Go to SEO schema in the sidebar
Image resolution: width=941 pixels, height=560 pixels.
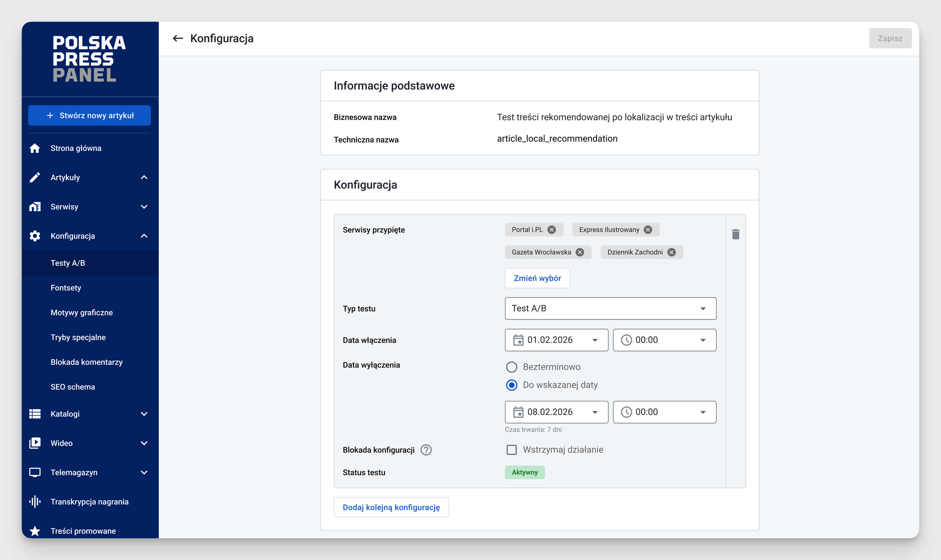(73, 387)
